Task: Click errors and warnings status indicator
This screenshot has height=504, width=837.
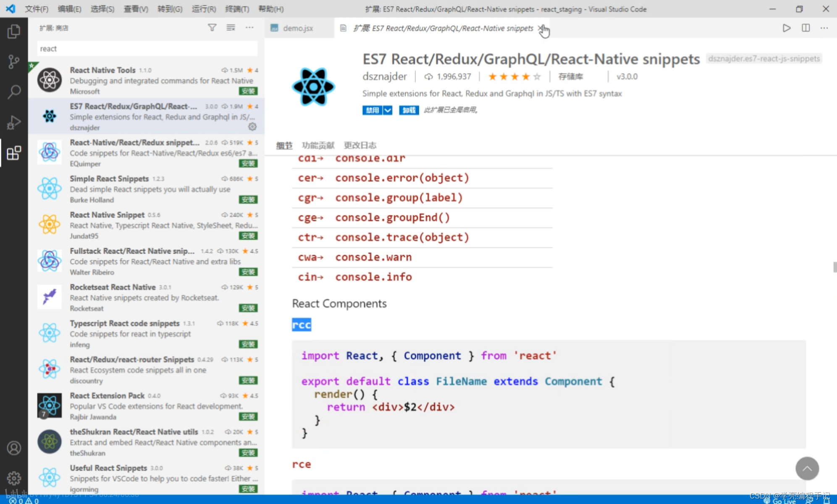Action: click(x=24, y=501)
